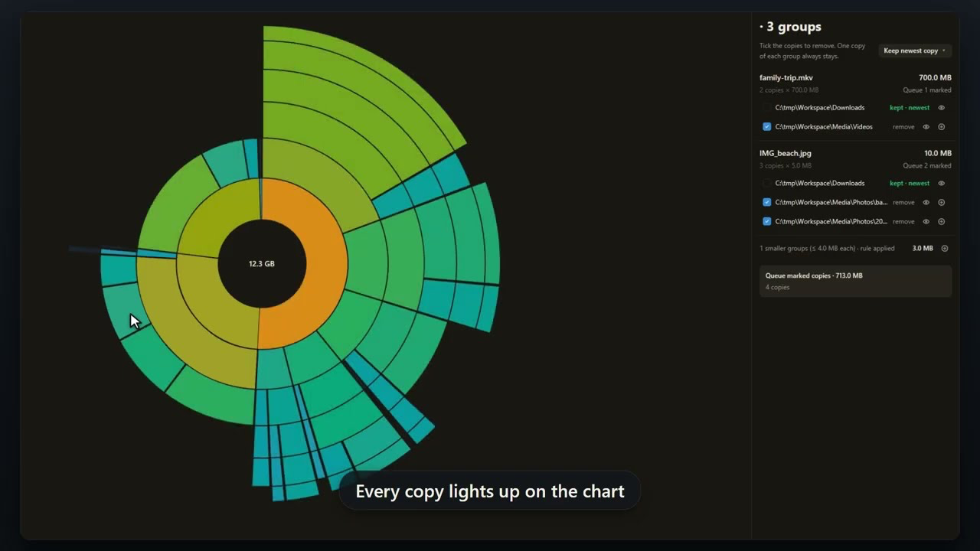Click the eye icon on the Media\Photos\20... row
The width and height of the screenshot is (980, 551).
926,222
